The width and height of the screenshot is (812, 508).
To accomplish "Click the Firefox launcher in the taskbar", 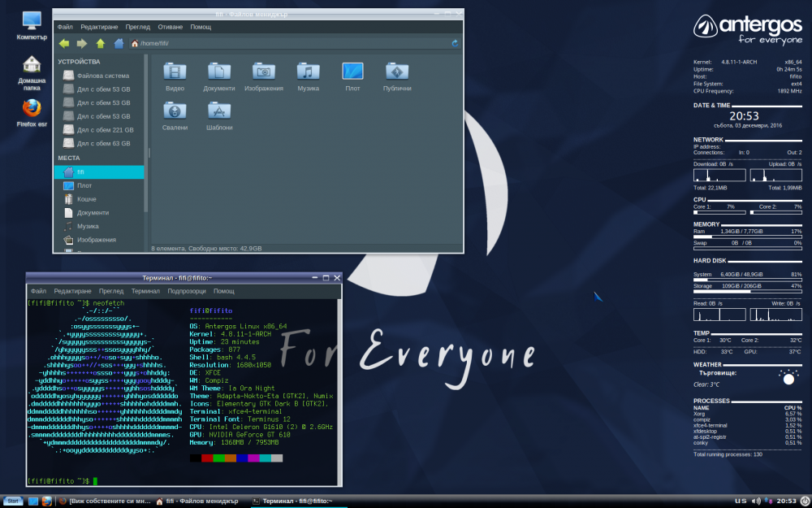I will tap(46, 501).
